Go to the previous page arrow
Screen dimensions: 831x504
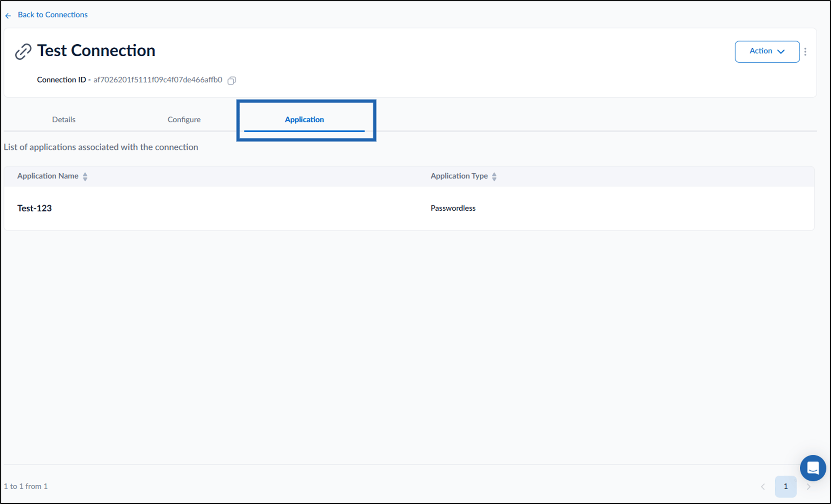pos(763,487)
